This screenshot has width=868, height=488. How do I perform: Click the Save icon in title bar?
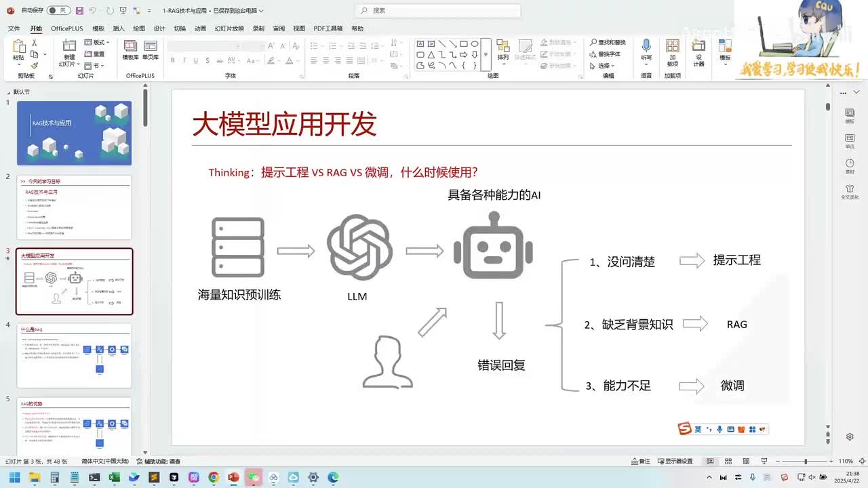(80, 11)
